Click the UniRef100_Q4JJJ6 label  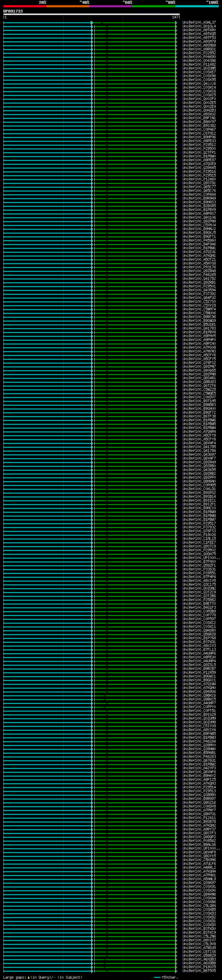click(x=199, y=84)
